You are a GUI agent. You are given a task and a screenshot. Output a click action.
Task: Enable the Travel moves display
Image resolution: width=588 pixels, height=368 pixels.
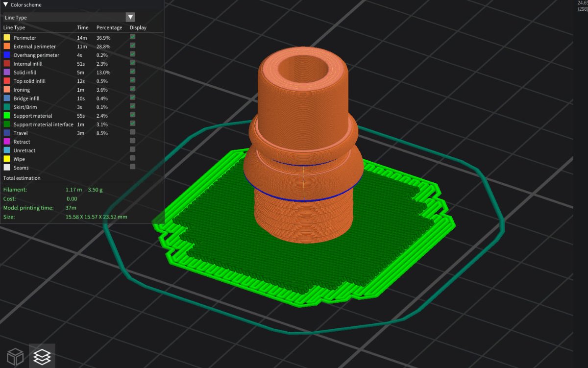[132, 133]
